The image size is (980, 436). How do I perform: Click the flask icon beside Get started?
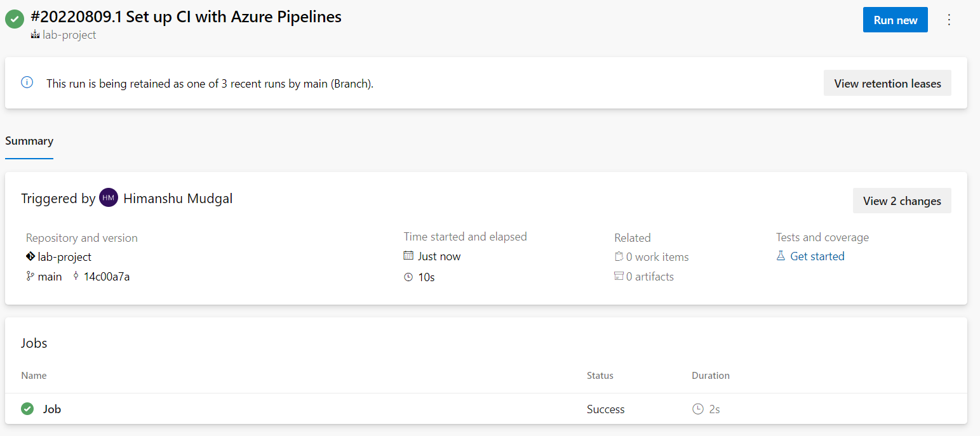tap(781, 256)
